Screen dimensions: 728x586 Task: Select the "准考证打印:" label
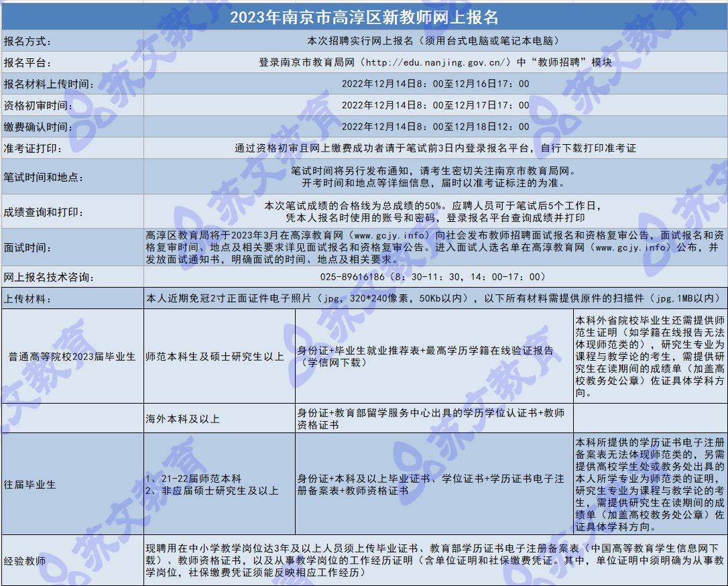coord(32,148)
